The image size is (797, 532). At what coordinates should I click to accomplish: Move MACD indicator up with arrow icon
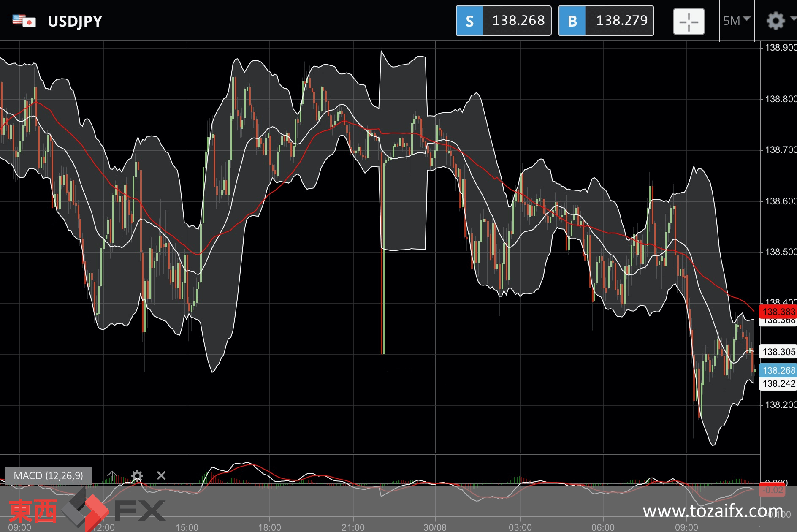click(x=112, y=475)
